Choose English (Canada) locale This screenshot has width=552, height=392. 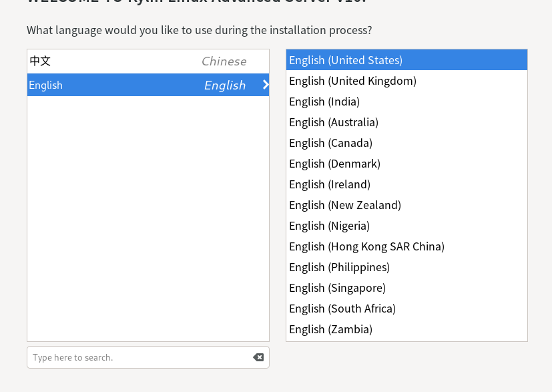[x=406, y=143]
